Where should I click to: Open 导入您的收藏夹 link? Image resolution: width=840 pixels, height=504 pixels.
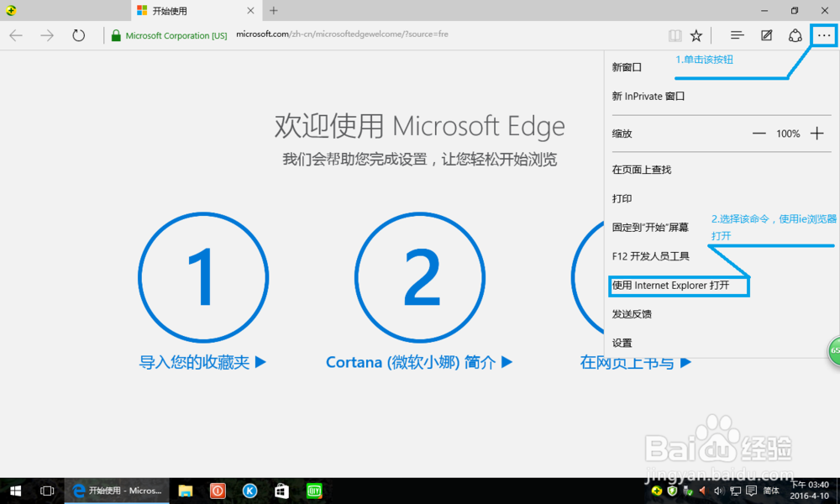[x=202, y=363]
